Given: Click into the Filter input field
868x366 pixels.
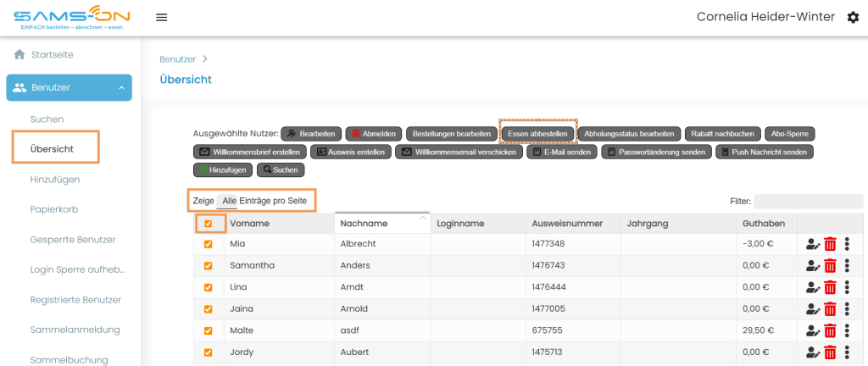Looking at the screenshot, I should pyautogui.click(x=808, y=202).
